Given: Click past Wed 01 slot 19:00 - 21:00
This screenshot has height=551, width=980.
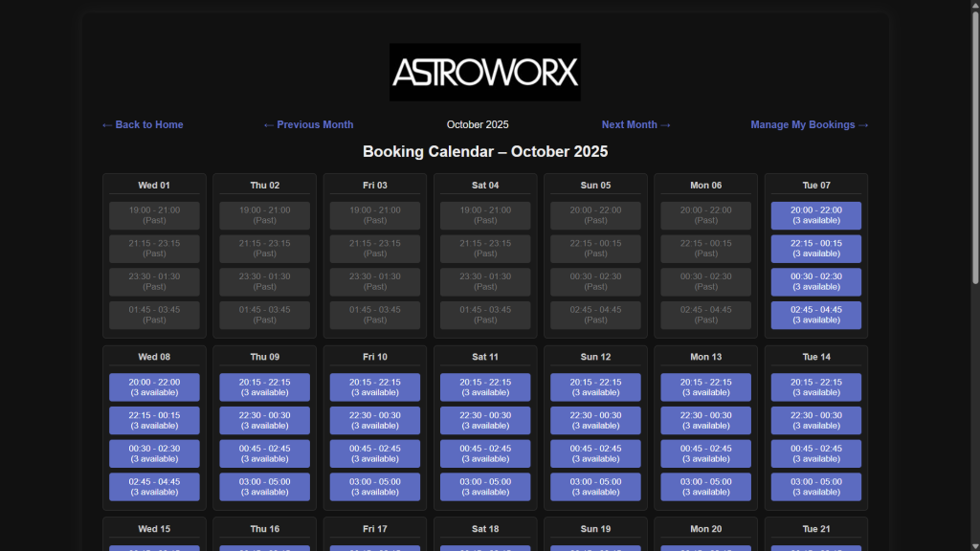Looking at the screenshot, I should [154, 215].
